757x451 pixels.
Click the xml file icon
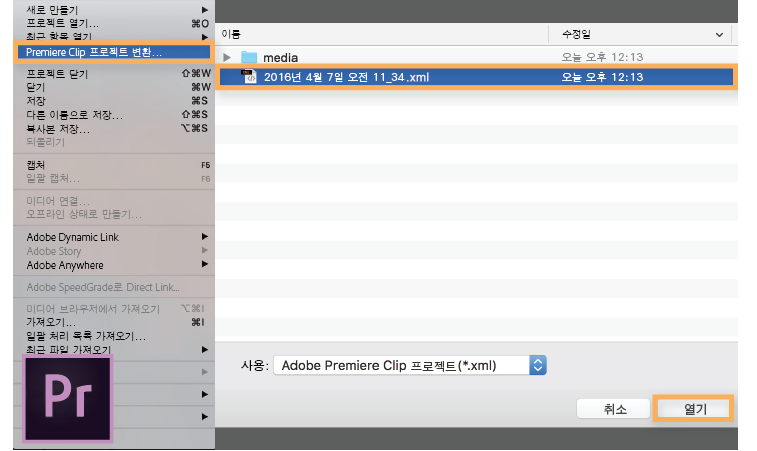pyautogui.click(x=249, y=77)
